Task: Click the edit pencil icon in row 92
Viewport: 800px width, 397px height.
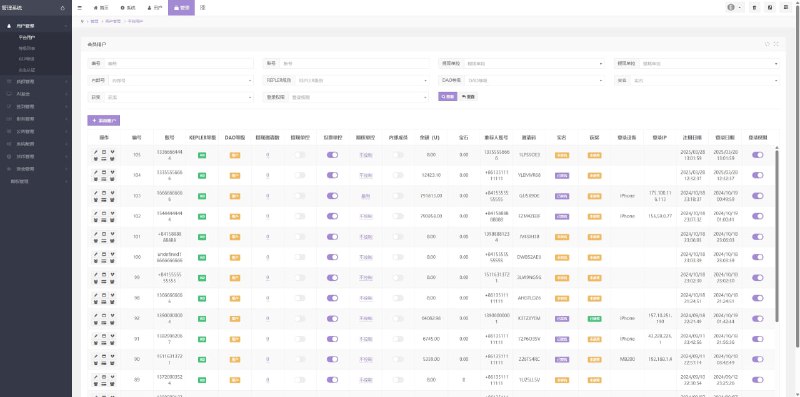Action: [x=95, y=315]
